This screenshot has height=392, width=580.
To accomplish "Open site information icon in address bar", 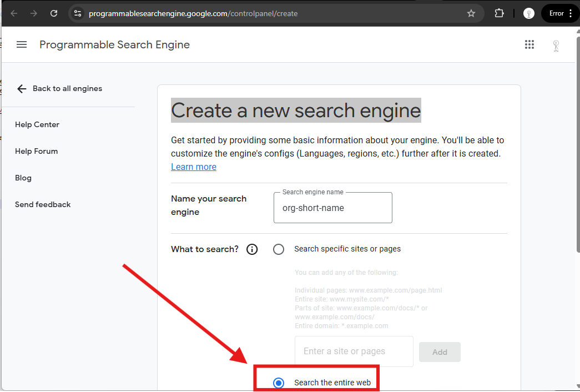I will (77, 13).
